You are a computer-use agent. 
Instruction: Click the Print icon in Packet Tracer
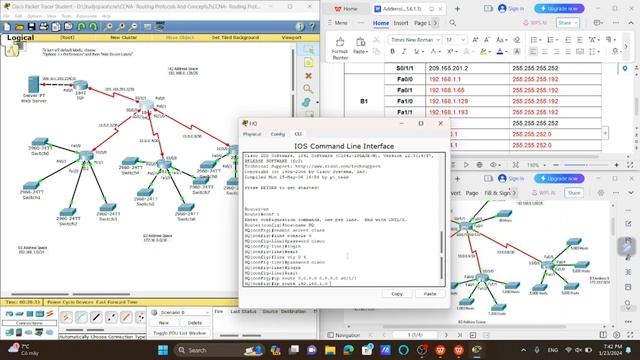click(44, 27)
